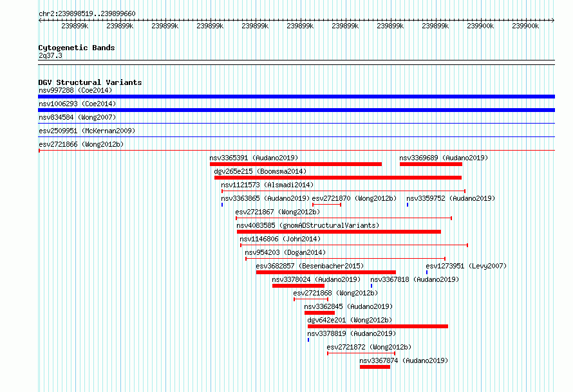Select the esv2721867 thin red line

click(344, 218)
